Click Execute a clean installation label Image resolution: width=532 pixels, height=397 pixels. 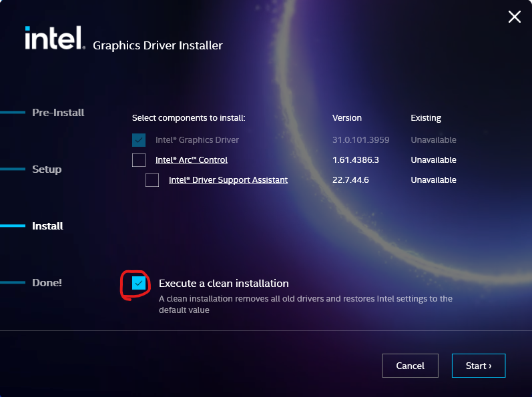coord(224,283)
